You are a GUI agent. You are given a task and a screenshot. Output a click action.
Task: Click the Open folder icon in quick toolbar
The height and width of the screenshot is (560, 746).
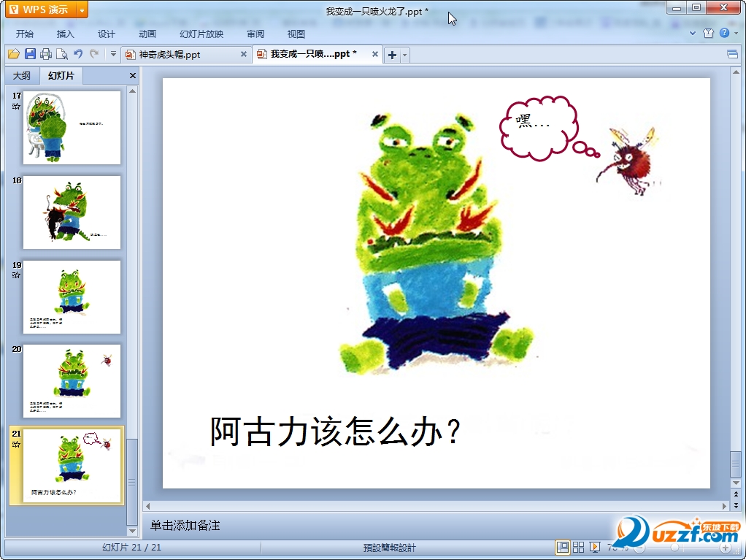pyautogui.click(x=14, y=54)
